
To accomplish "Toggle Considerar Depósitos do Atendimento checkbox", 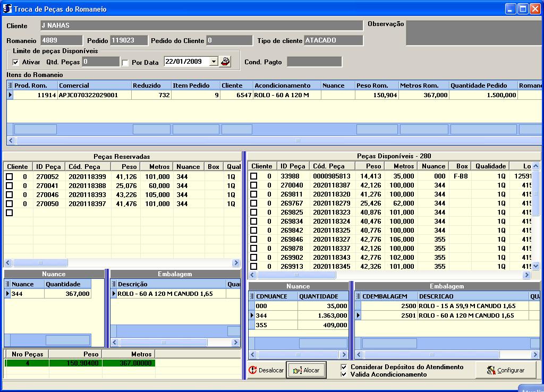I will pos(344,367).
